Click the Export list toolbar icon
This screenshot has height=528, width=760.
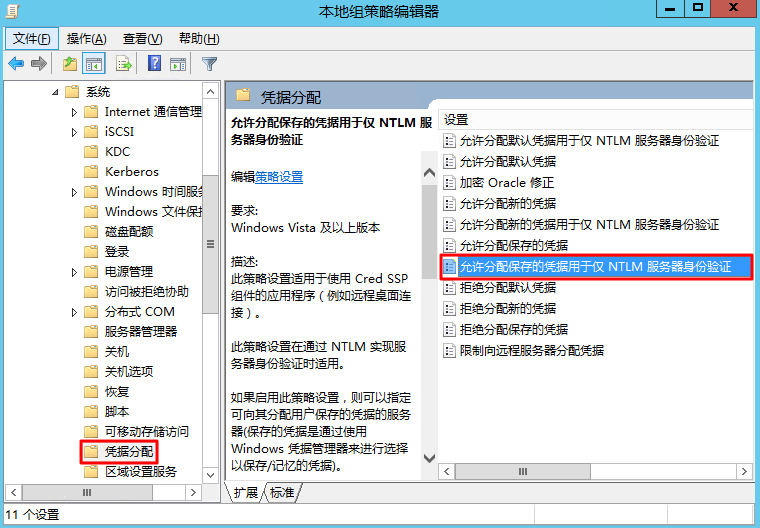[x=124, y=64]
